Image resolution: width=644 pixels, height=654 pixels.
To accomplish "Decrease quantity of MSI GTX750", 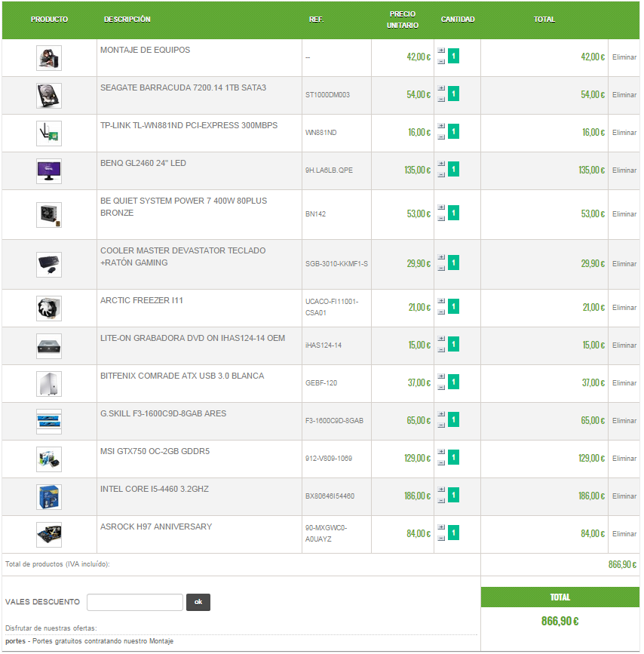I will 441,463.
